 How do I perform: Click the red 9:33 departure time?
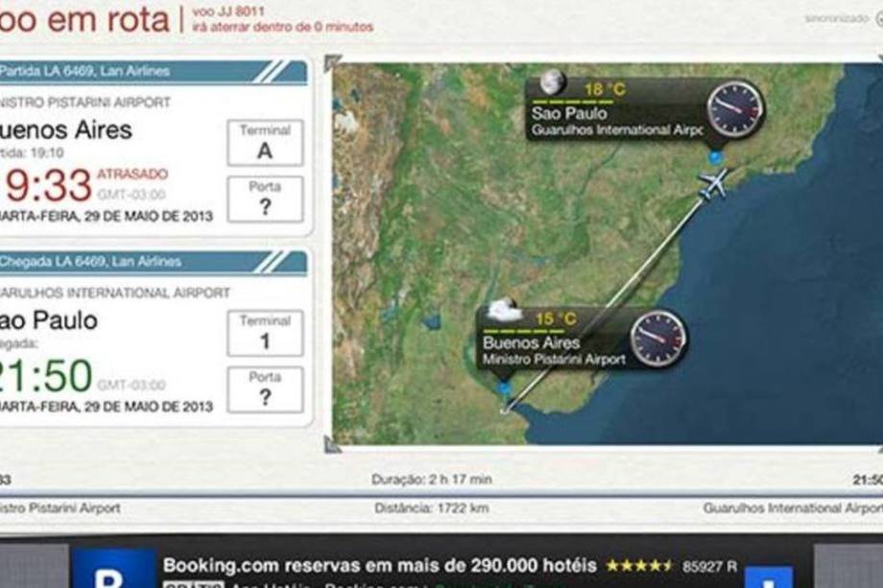pos(46,185)
